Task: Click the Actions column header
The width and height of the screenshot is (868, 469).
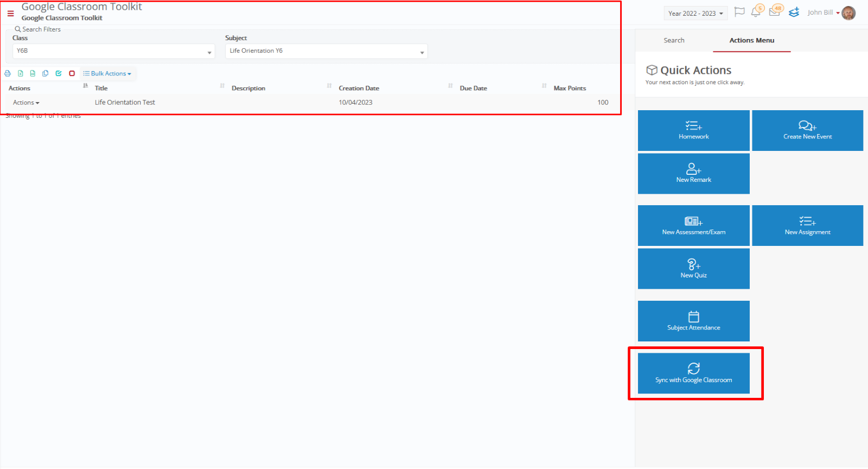Action: [x=20, y=88]
